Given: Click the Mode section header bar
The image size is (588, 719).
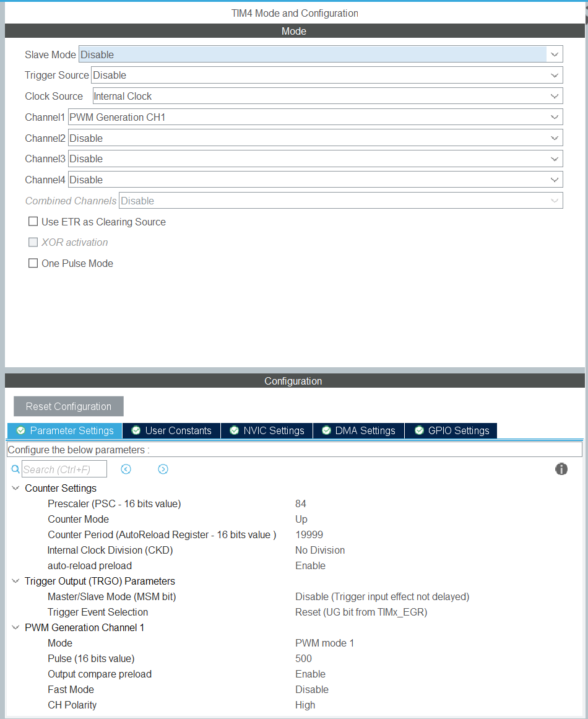Looking at the screenshot, I should click(x=295, y=31).
